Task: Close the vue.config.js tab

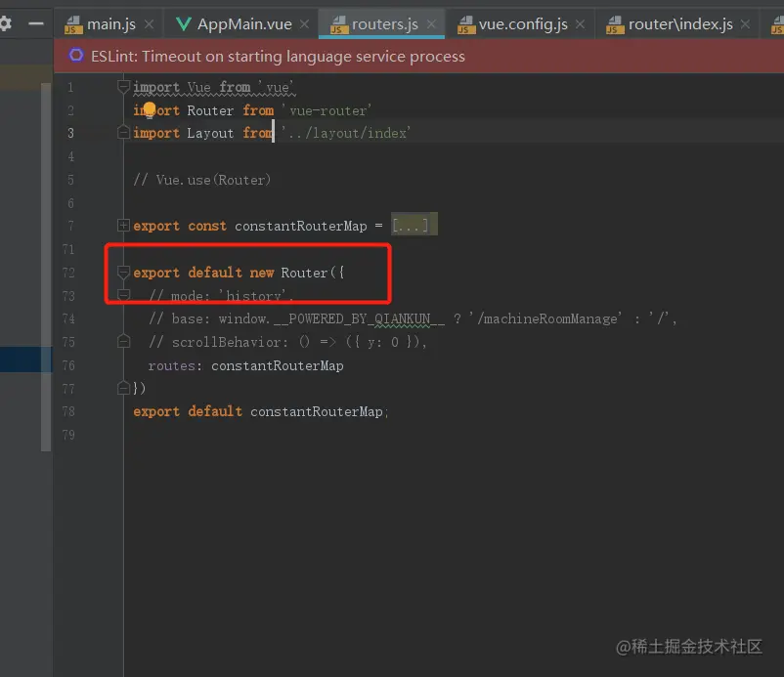Action: coord(580,24)
